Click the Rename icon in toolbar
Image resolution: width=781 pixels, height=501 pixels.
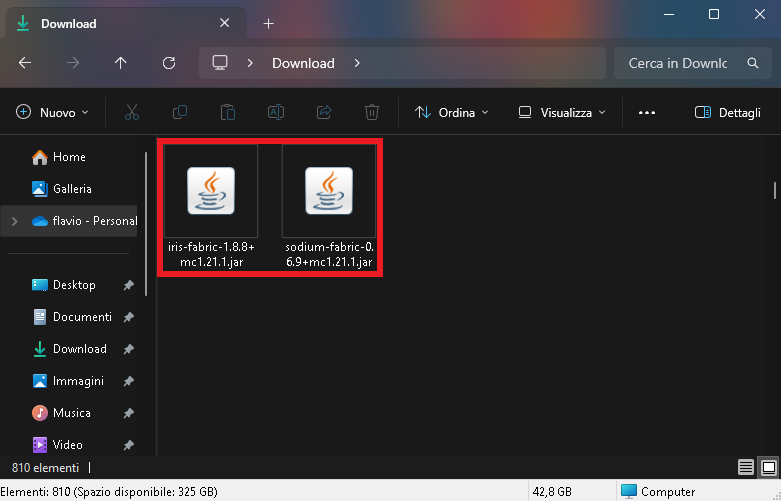276,113
